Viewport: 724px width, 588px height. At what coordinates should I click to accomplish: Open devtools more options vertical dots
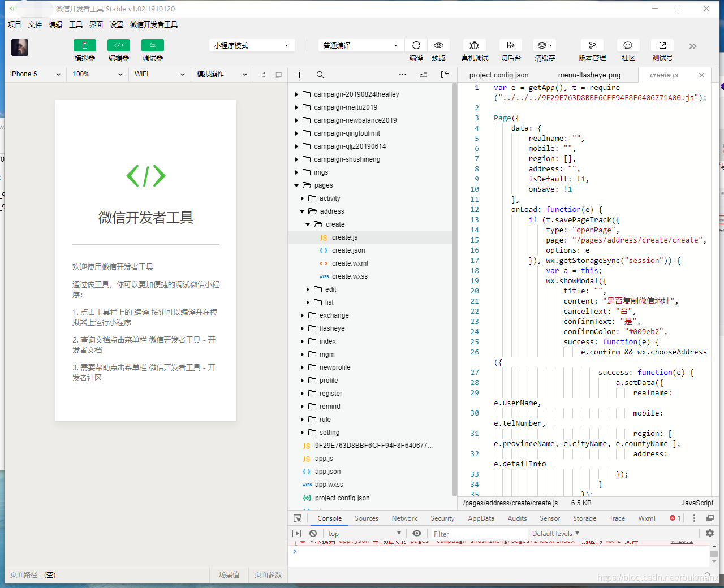pos(694,518)
